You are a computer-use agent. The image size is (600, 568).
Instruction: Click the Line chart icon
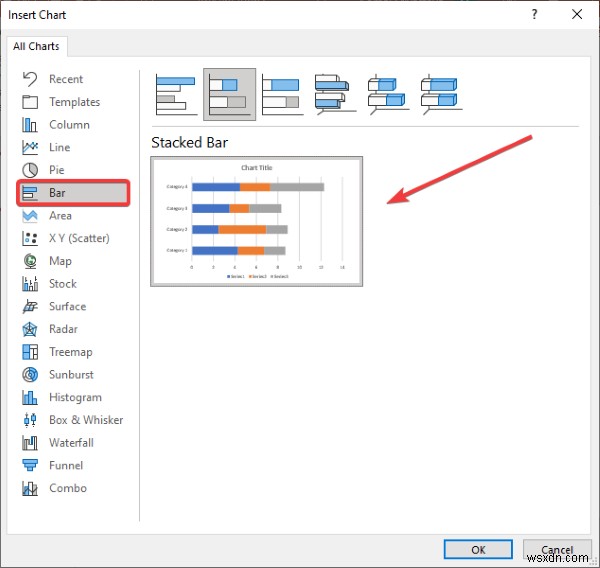30,147
